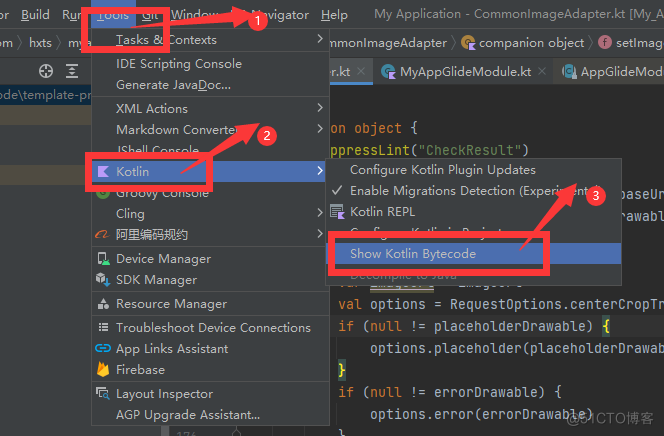
Task: Click setImage breadcrumb text
Action: [x=639, y=43]
